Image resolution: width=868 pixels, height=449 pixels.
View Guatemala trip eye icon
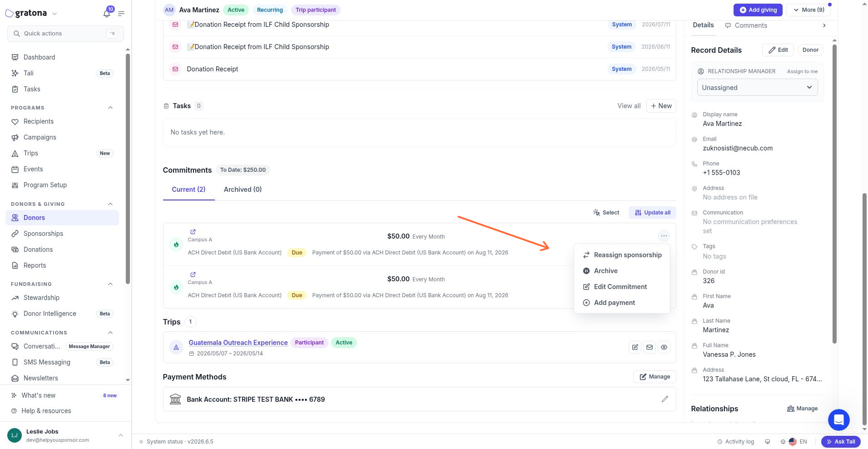click(664, 347)
